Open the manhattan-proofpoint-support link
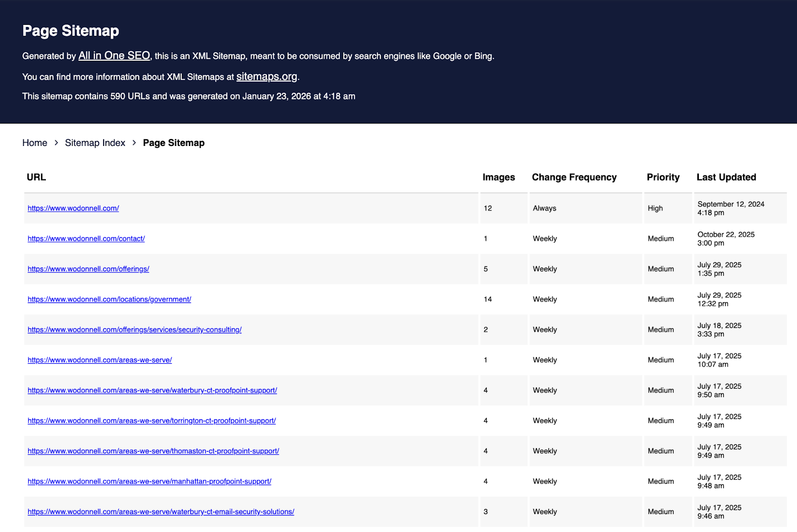Viewport: 797px width, 532px height. (x=149, y=481)
